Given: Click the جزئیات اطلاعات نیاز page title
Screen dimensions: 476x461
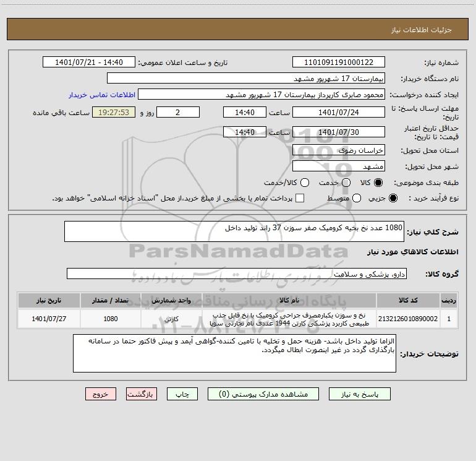Looking at the screenshot, I should point(422,30).
